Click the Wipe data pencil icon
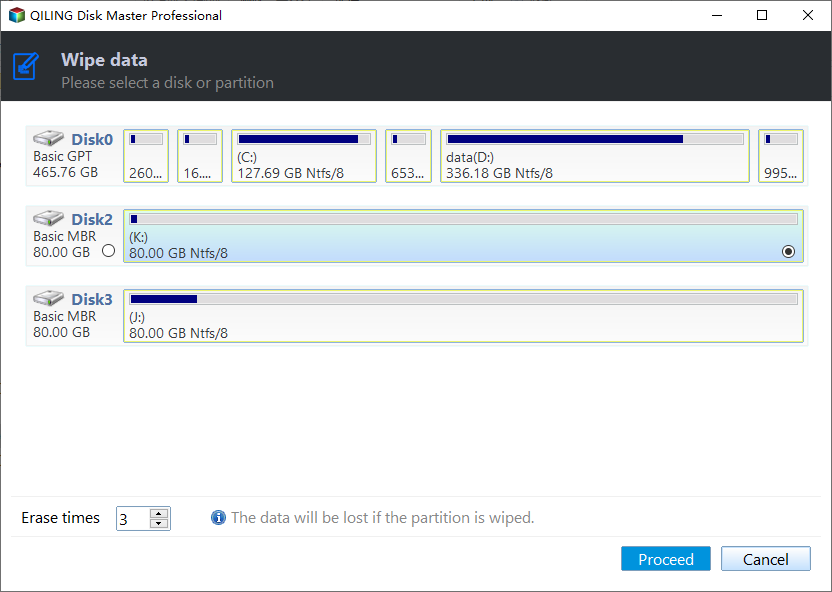The image size is (832, 592). pyautogui.click(x=26, y=66)
